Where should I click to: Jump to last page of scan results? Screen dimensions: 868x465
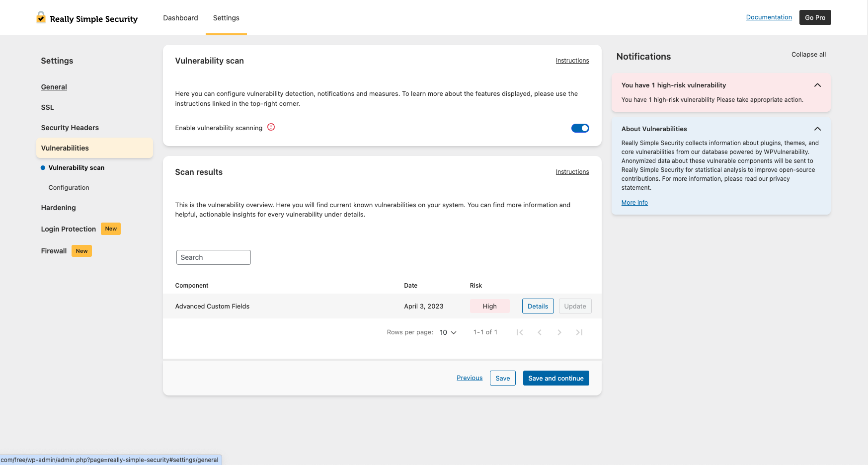pyautogui.click(x=579, y=332)
